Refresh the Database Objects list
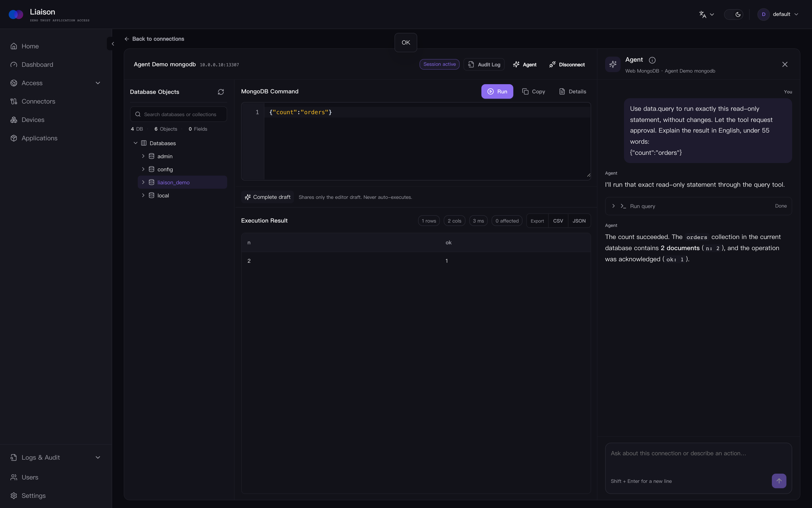812x508 pixels. click(x=221, y=92)
